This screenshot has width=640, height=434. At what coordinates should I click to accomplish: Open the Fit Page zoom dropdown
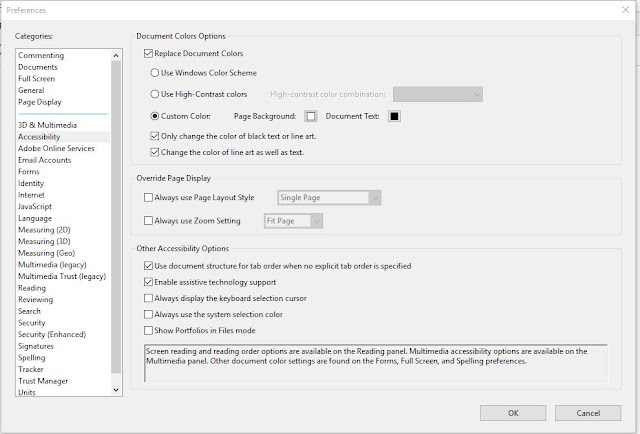[x=293, y=221]
